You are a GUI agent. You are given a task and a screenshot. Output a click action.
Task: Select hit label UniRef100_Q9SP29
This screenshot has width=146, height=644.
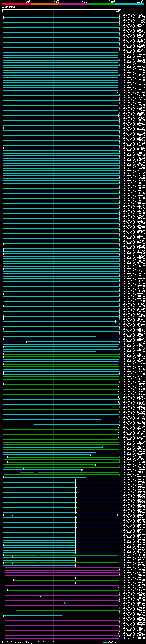point(134,163)
